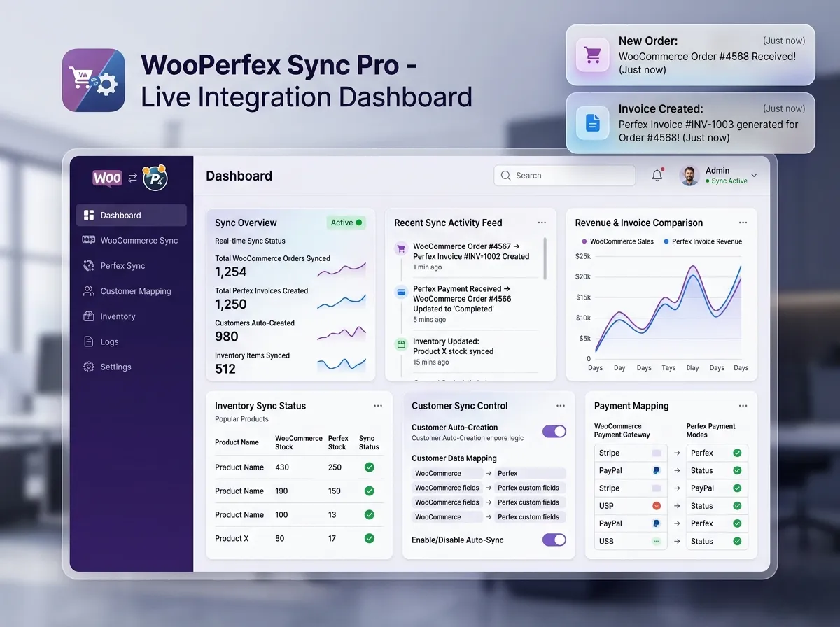840x627 pixels.
Task: Select the WooCommerce Sales legend color dot
Action: (584, 241)
